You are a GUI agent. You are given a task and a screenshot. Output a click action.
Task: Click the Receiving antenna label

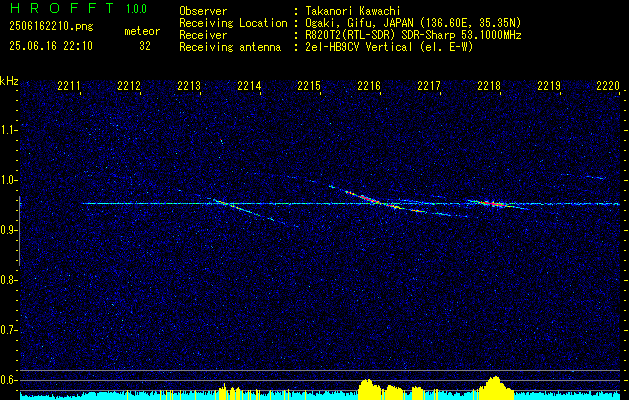230,47
